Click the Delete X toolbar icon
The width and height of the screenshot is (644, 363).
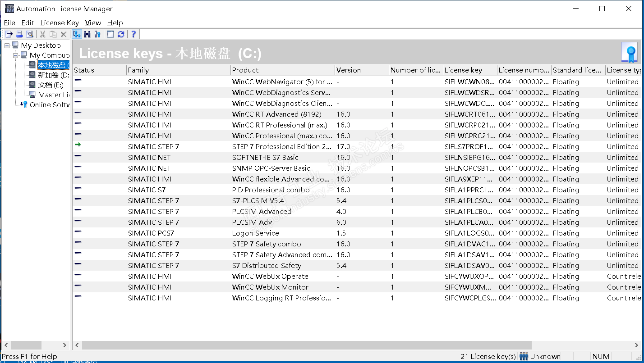point(64,34)
